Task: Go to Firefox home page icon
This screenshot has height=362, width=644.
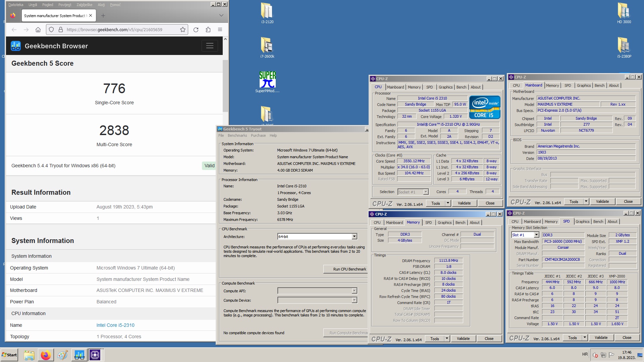Action: pos(38,29)
